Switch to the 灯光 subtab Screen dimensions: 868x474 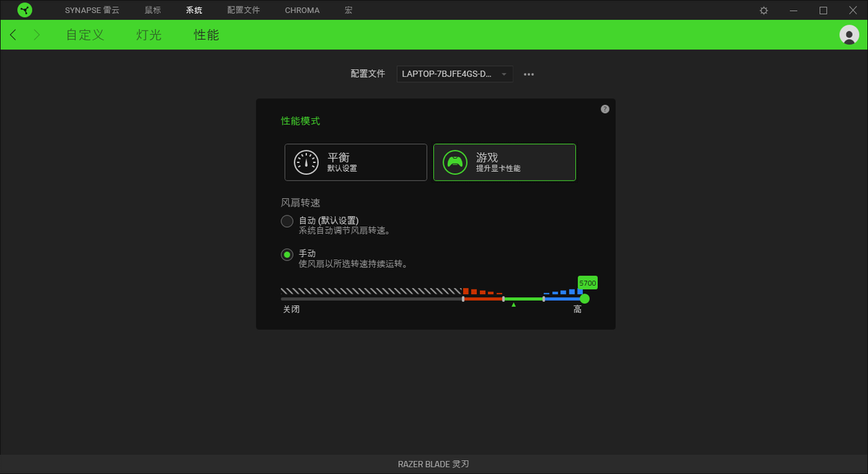[x=149, y=35]
